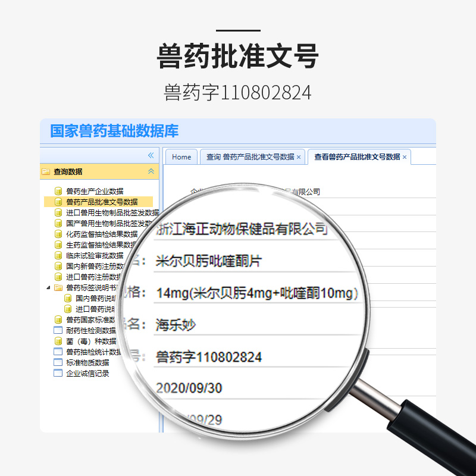Click database icon beside 兽药产品批准文号数据
Image resolution: width=476 pixels, height=476 pixels.
click(x=58, y=202)
